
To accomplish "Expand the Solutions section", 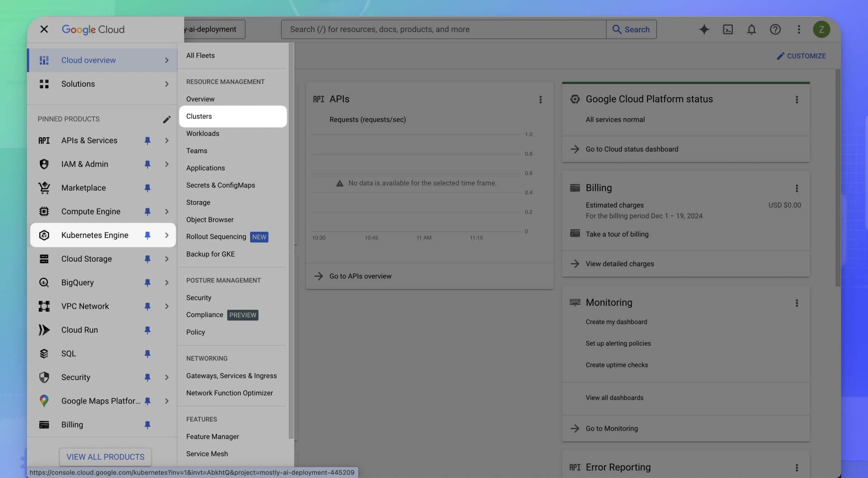I will [x=167, y=84].
